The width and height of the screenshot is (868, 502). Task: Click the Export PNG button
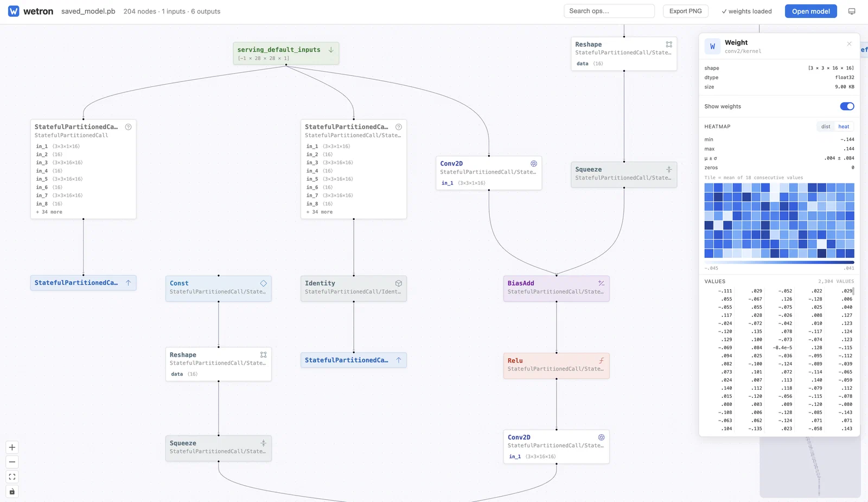[685, 11]
